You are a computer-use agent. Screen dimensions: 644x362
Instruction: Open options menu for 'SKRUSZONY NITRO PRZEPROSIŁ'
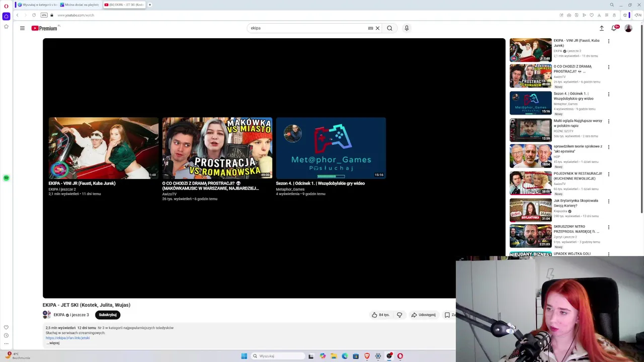pyautogui.click(x=609, y=227)
